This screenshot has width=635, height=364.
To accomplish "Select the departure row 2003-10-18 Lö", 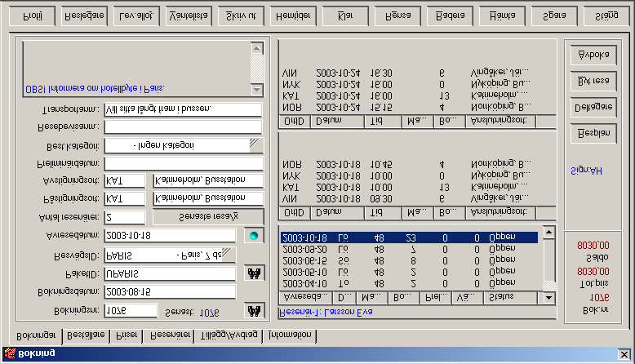I will point(409,237).
